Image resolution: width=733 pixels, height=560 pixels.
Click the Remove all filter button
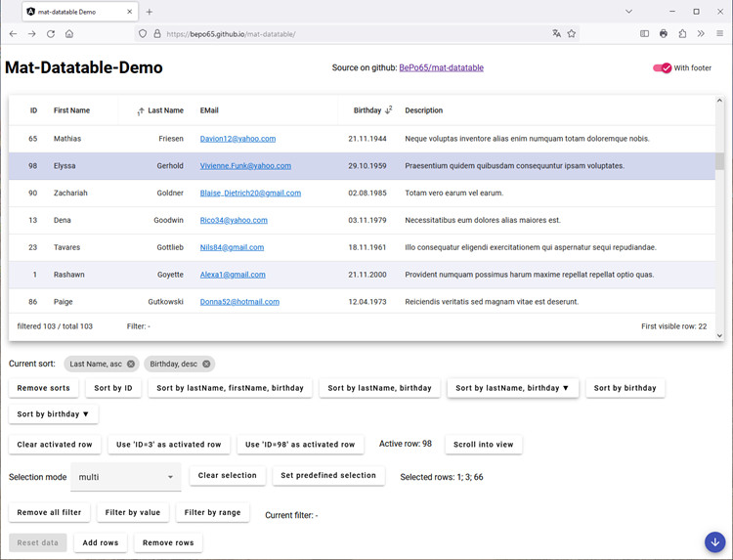(49, 512)
